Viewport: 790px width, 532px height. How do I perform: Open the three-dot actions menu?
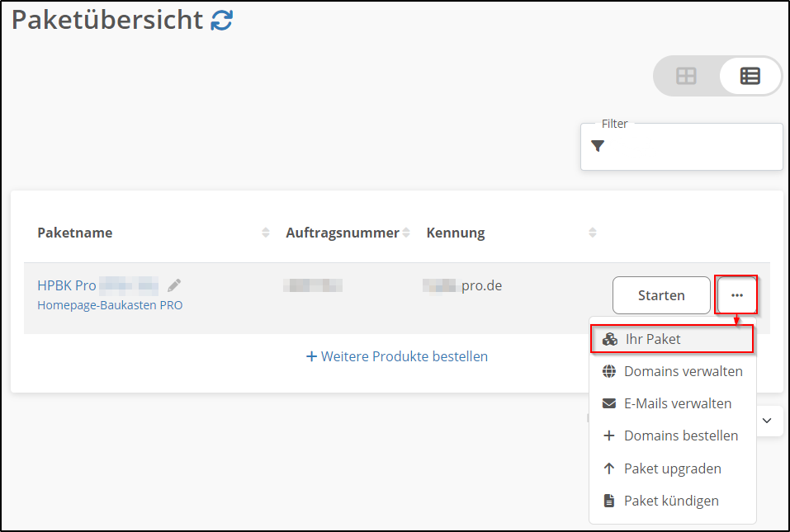(x=736, y=294)
